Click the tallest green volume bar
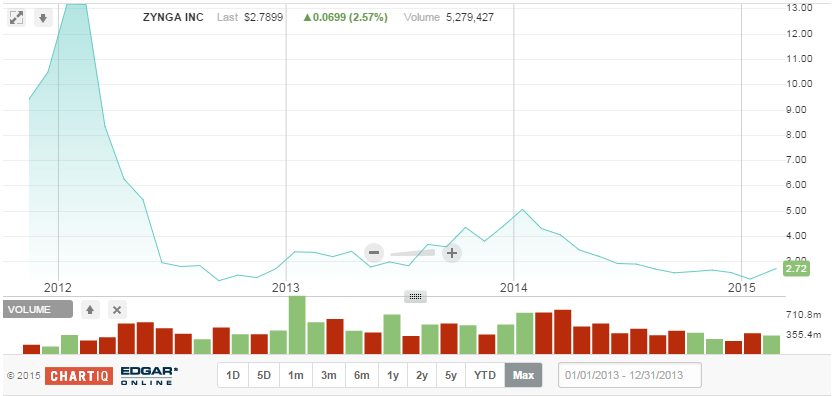The height and width of the screenshot is (396, 832). tap(297, 325)
